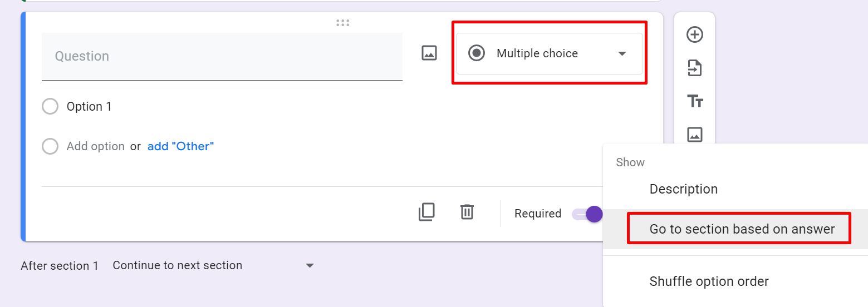The image size is (868, 307).
Task: Click the add "Other" link
Action: pyautogui.click(x=180, y=147)
